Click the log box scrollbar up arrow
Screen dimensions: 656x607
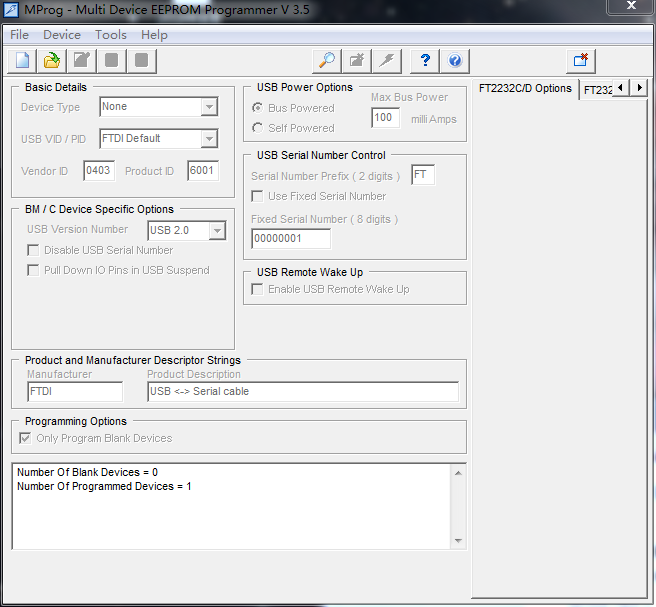click(x=458, y=473)
